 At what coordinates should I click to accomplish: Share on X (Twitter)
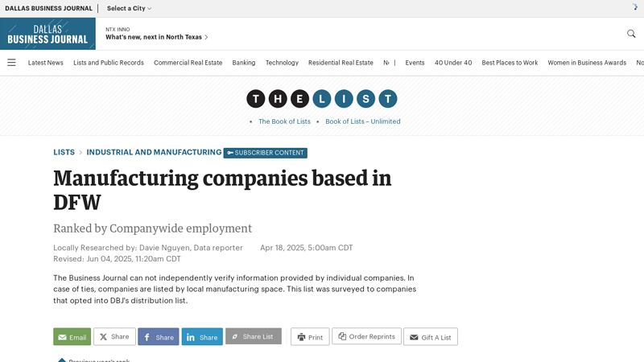(114, 337)
